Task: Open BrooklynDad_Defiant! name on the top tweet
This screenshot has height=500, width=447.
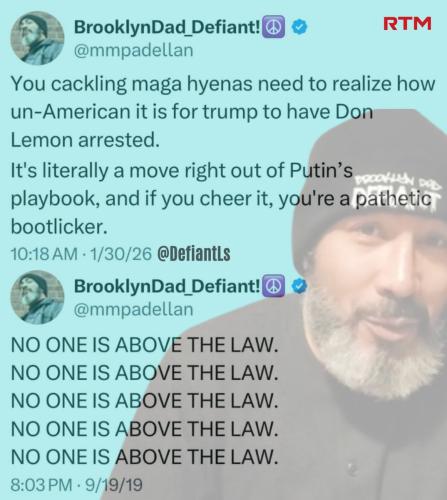Action: coord(167,27)
